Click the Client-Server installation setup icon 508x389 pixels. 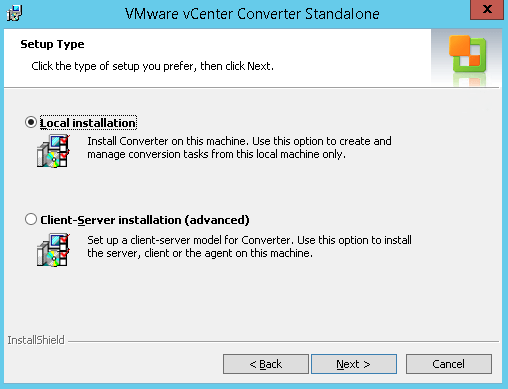[x=53, y=249]
